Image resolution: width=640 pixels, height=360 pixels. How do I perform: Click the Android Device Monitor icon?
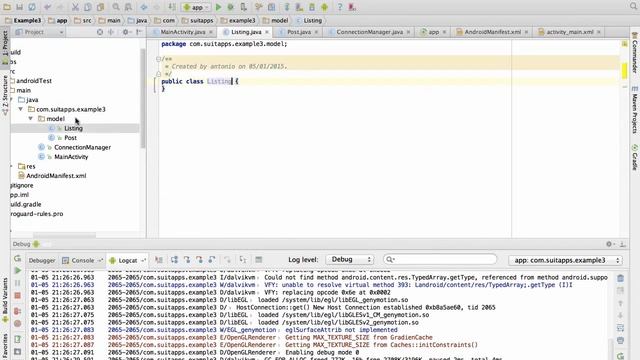[x=324, y=7]
